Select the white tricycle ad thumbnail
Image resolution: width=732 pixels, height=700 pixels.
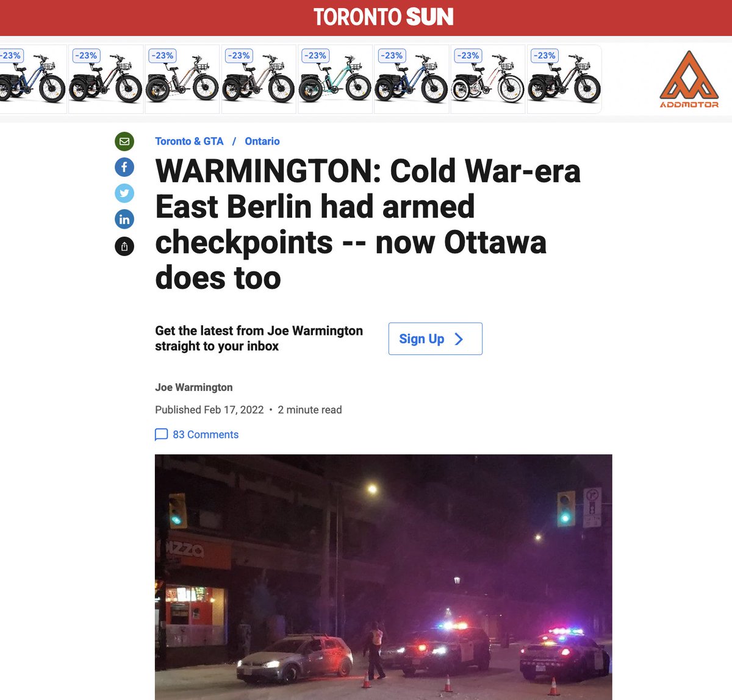click(487, 79)
